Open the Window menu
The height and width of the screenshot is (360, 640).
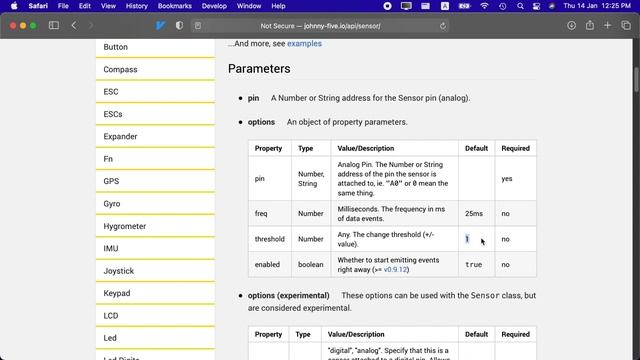(249, 6)
